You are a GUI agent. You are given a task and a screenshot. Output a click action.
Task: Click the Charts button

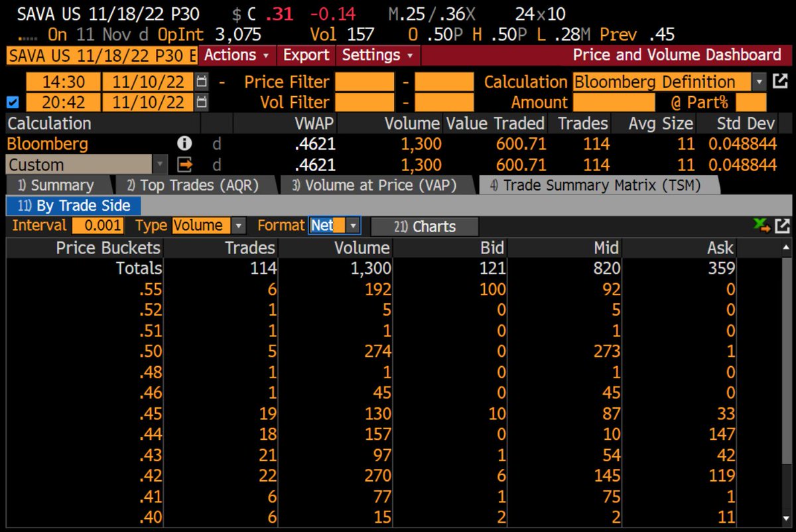click(x=425, y=226)
